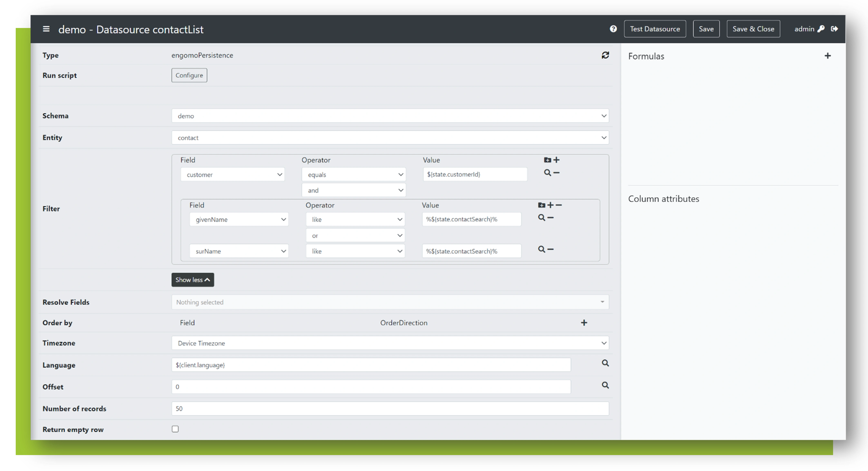Click the key icon beside admin

click(x=821, y=29)
